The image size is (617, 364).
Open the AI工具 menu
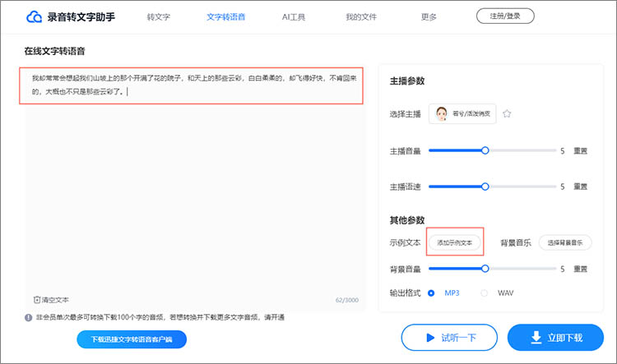(294, 17)
